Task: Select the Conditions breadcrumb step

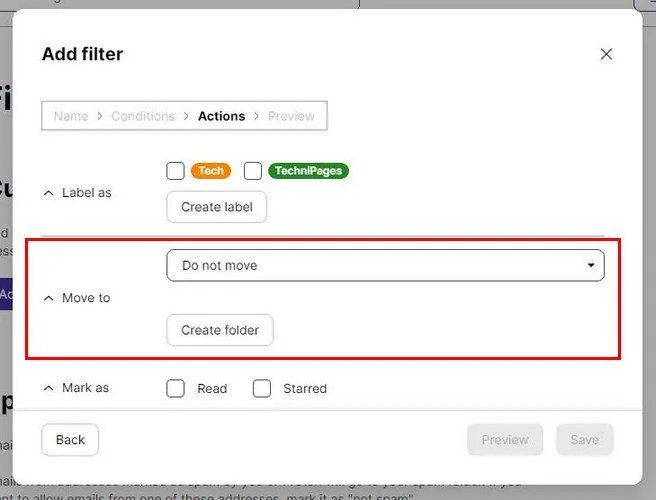Action: pyautogui.click(x=143, y=116)
